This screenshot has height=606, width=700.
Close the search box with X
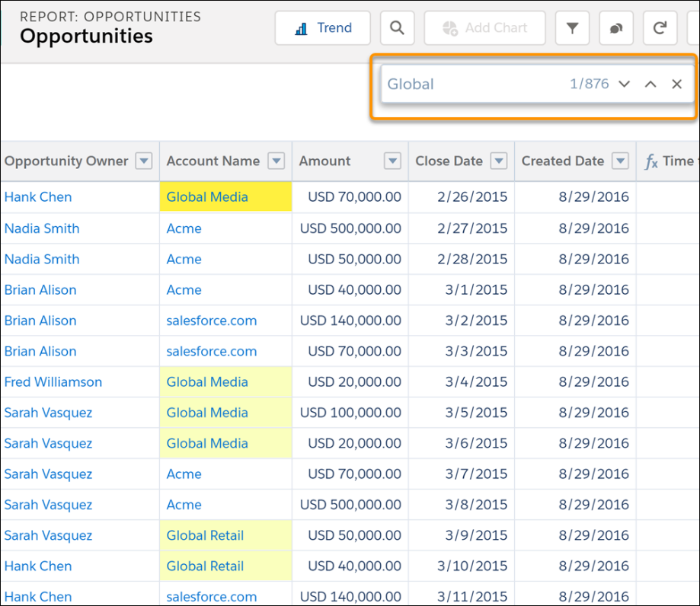(677, 84)
